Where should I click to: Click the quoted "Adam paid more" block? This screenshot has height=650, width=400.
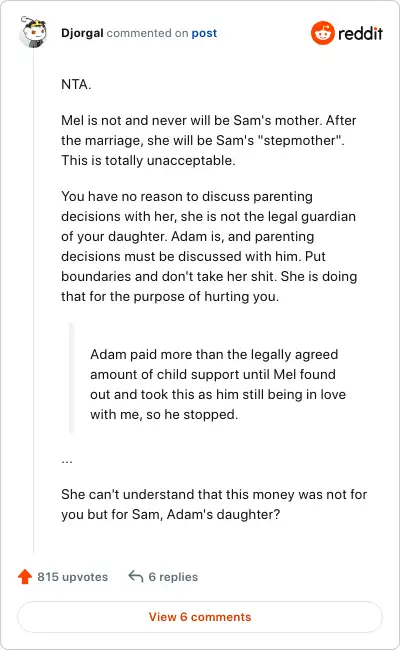(x=218, y=384)
